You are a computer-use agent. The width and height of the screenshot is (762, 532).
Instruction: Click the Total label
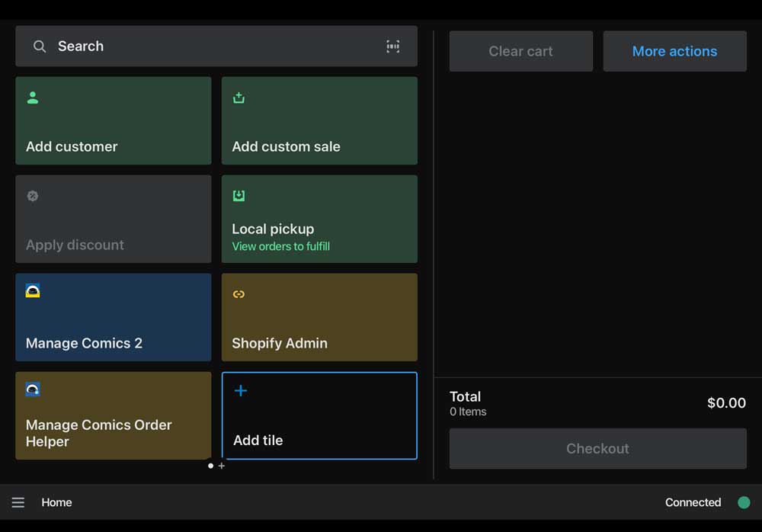coord(465,396)
